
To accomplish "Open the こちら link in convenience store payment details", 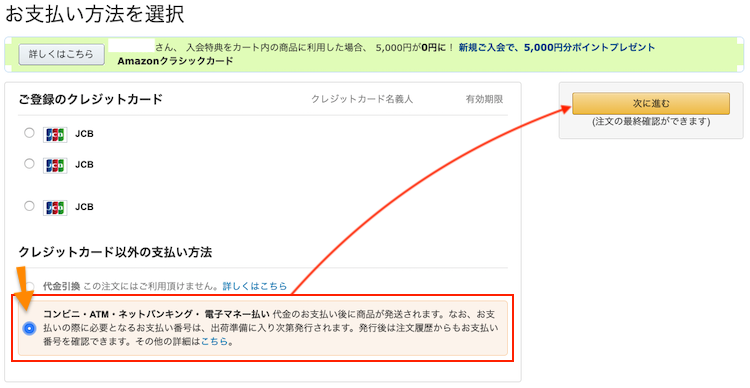I will click(214, 342).
